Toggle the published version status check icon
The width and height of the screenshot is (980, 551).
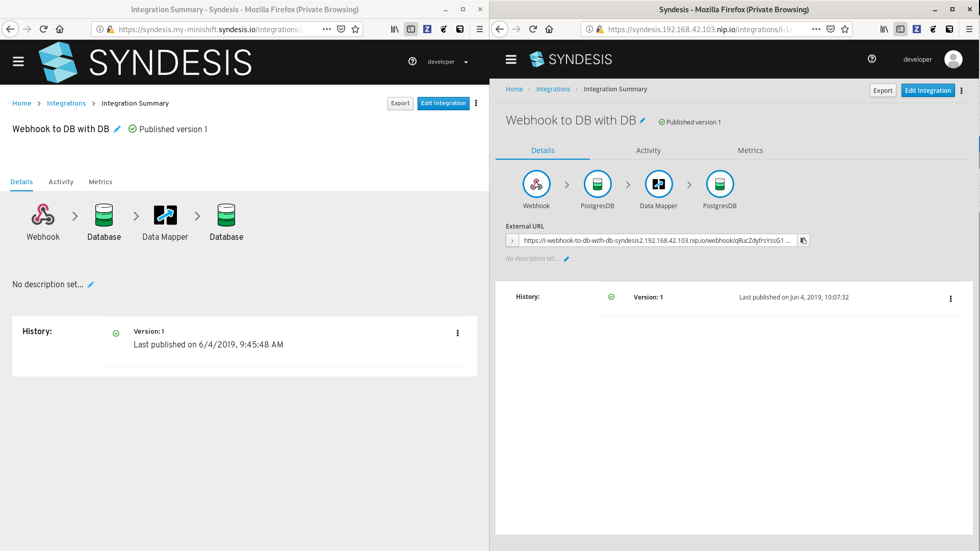point(661,121)
